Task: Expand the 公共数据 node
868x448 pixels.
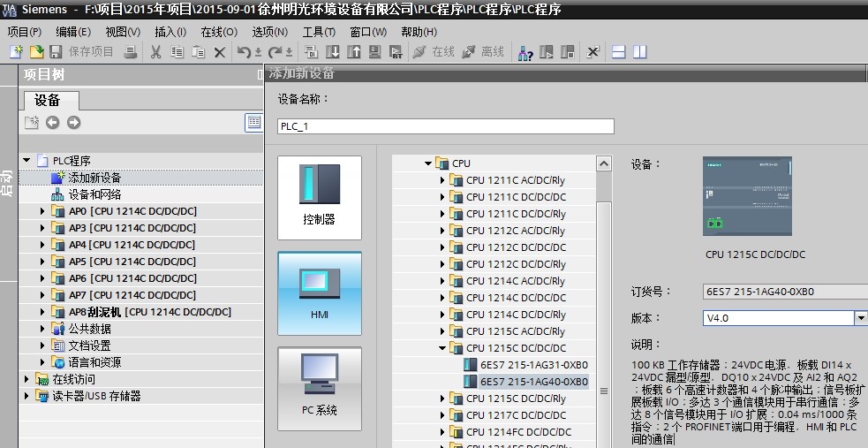Action: tap(42, 329)
